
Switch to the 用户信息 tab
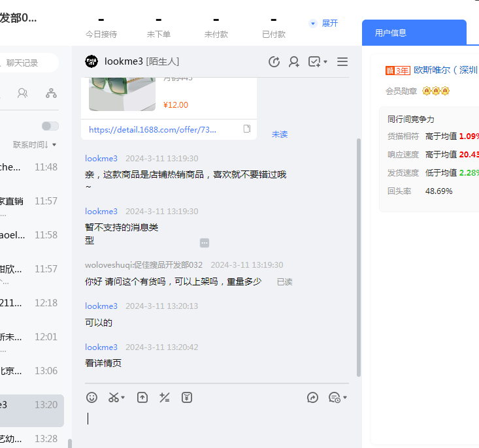[391, 33]
